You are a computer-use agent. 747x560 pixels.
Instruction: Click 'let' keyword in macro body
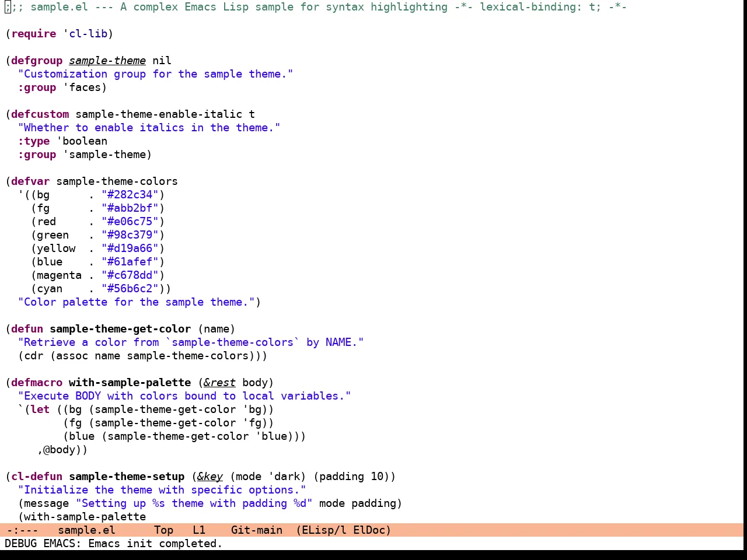40,409
